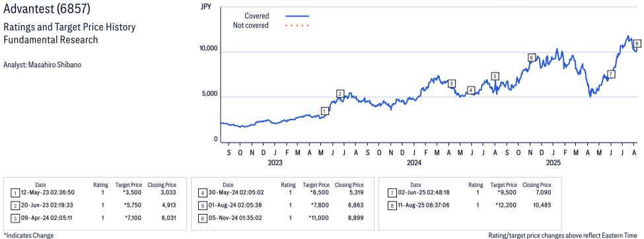Click the 'Not covered' legend label

coord(250,26)
